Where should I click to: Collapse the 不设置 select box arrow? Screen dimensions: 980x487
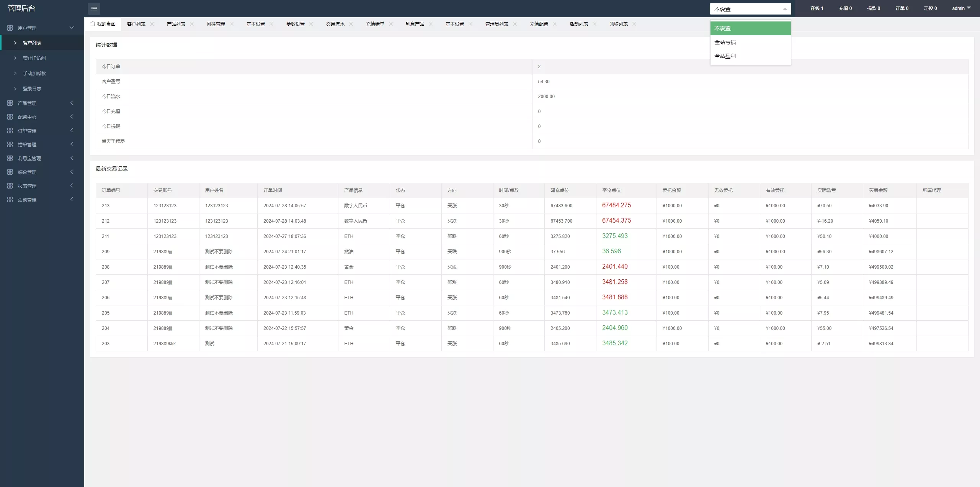tap(785, 9)
